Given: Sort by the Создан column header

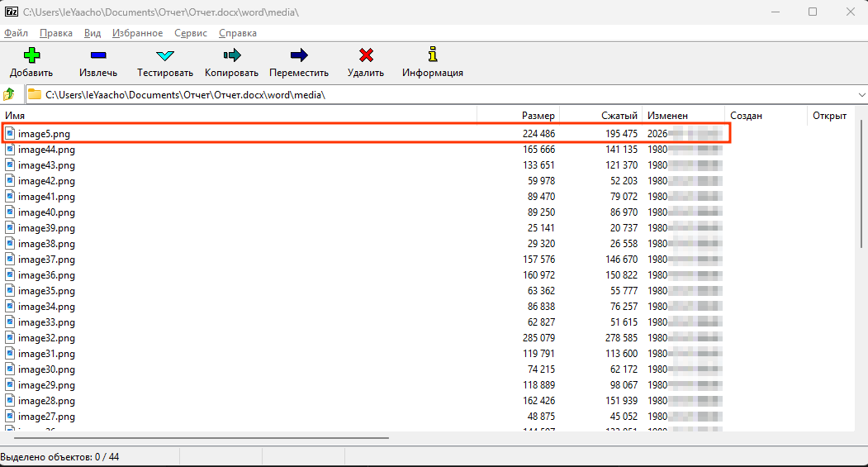Looking at the screenshot, I should pyautogui.click(x=766, y=115).
